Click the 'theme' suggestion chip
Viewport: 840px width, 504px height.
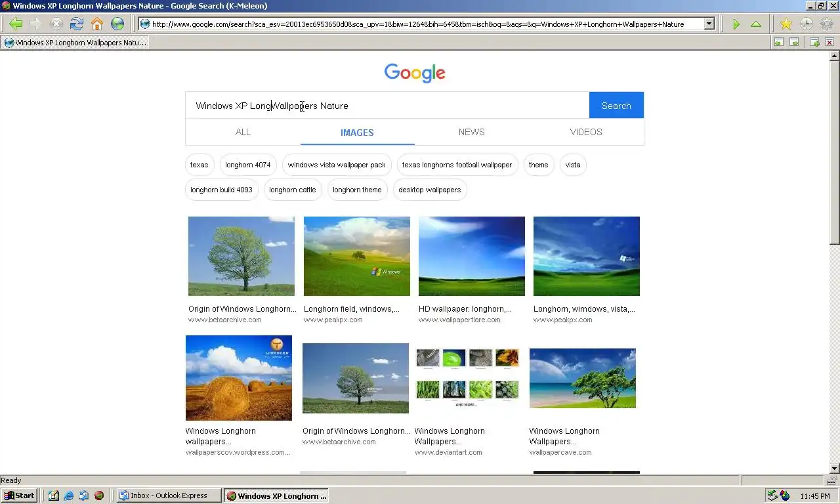[x=538, y=165]
